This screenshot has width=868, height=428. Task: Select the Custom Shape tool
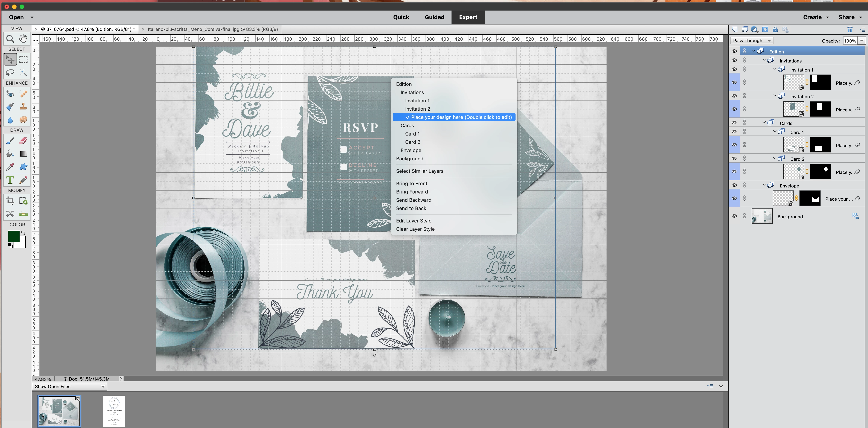[x=23, y=167]
